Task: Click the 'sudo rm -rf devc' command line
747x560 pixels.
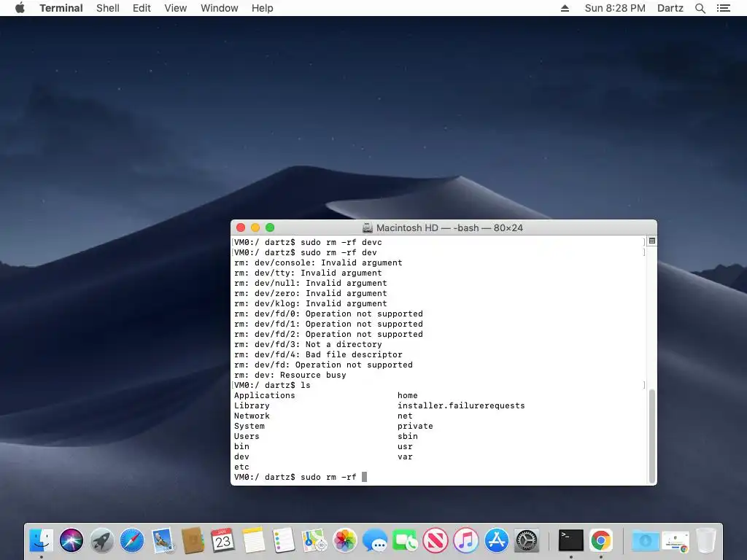Action: pyautogui.click(x=341, y=242)
